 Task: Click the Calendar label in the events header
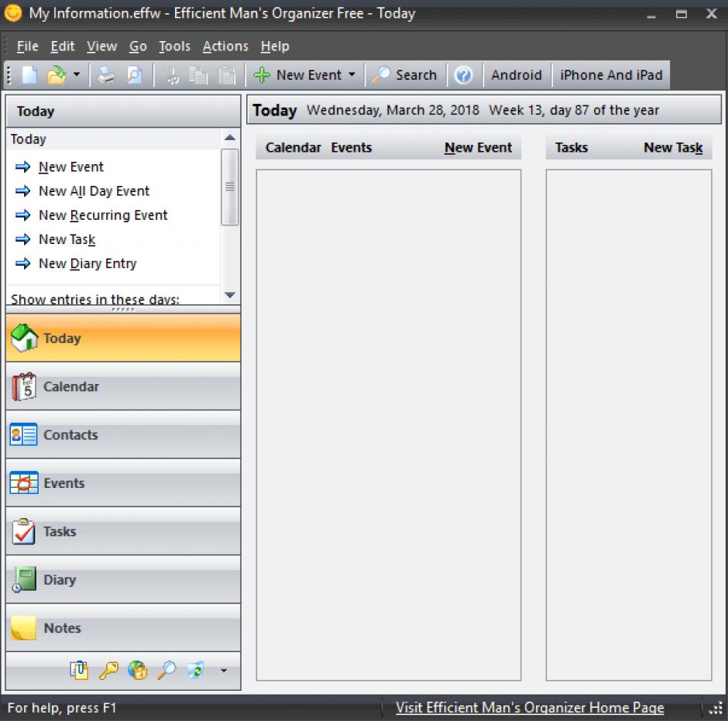293,148
